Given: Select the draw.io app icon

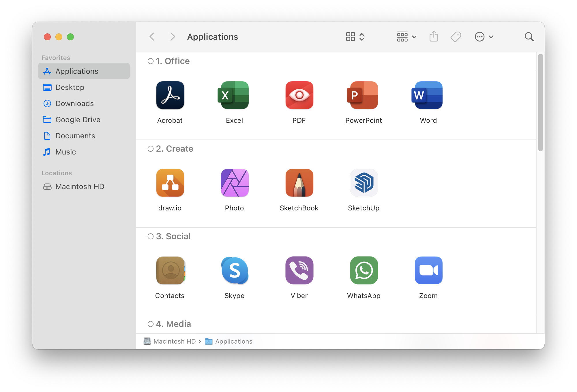Looking at the screenshot, I should coord(170,183).
